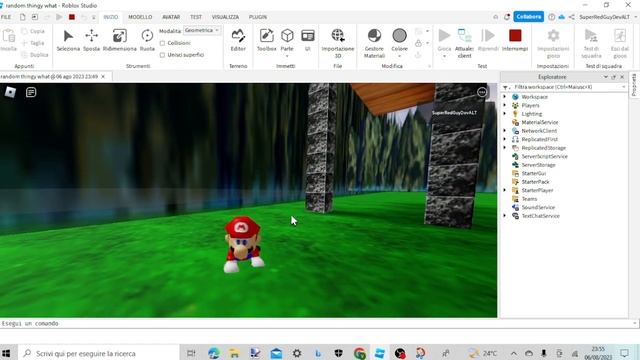Switch to the VISUALIZZA tab
Viewport: 640px width, 360px height.
tap(225, 17)
